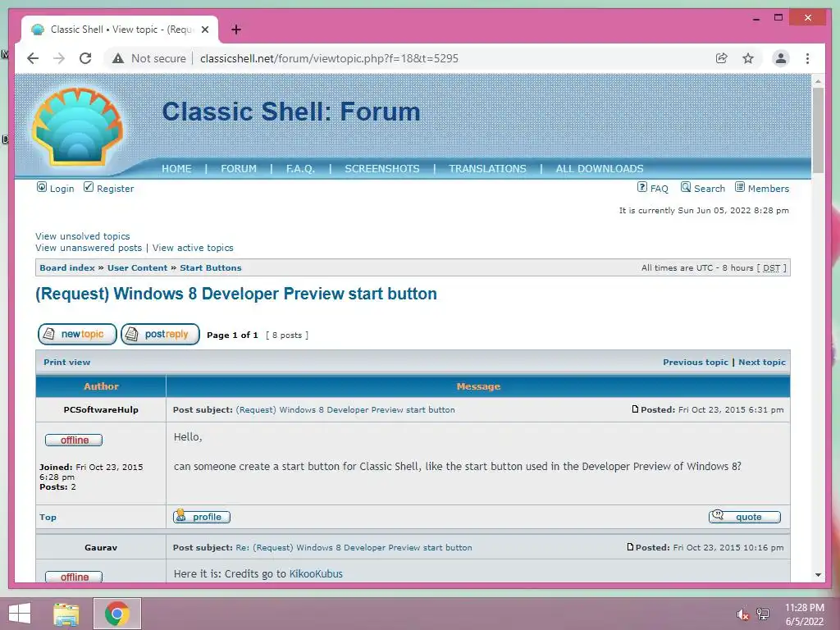Click the browser forward arrow
This screenshot has height=630, width=840.
coord(59,58)
